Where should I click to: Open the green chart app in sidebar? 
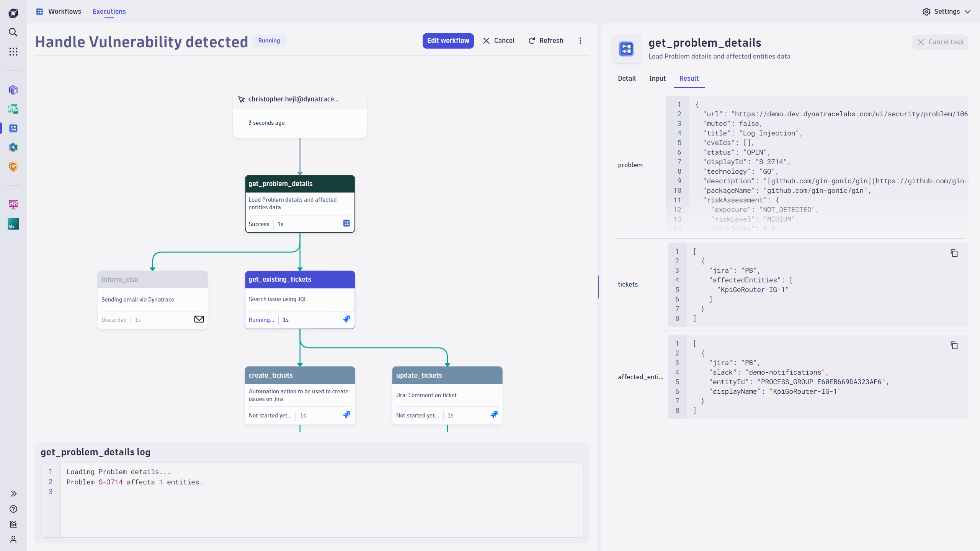pos(13,109)
